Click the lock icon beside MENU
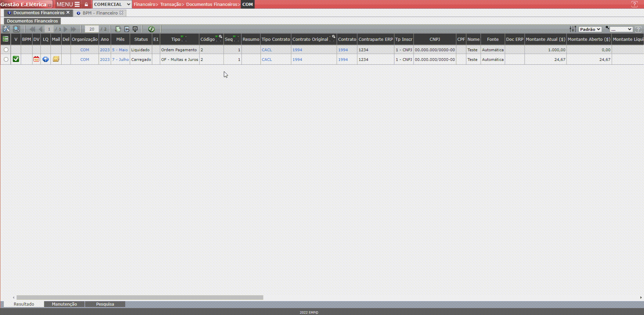644x315 pixels. tap(86, 4)
